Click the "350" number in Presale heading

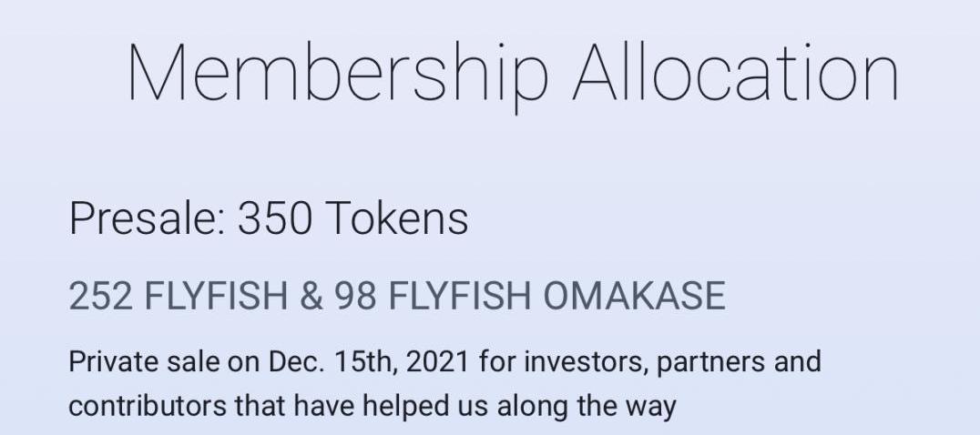[x=274, y=218]
